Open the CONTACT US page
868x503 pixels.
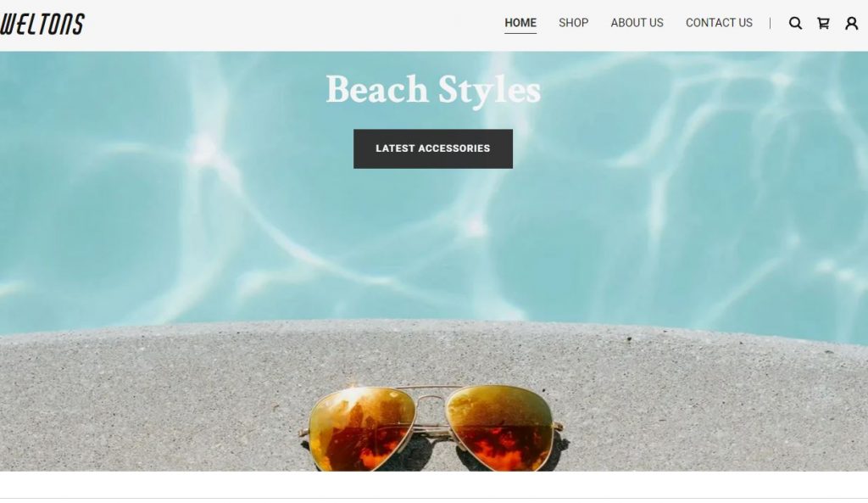coord(719,23)
